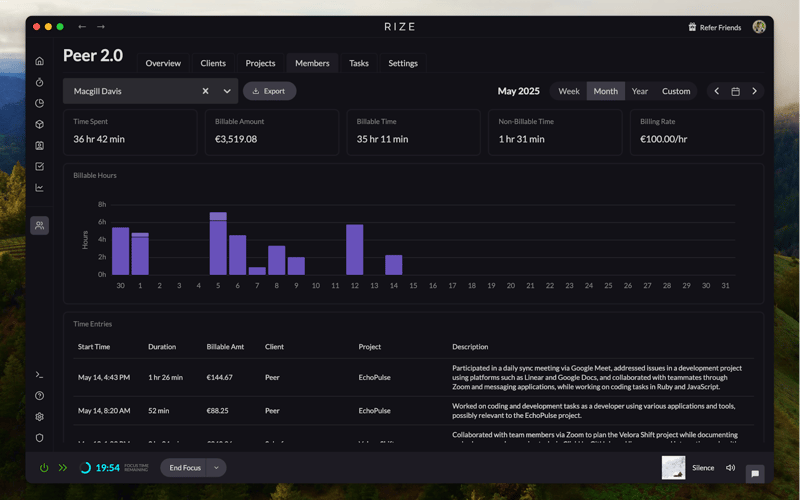Click the Billable Amt column header
The image size is (800, 500).
coord(225,347)
